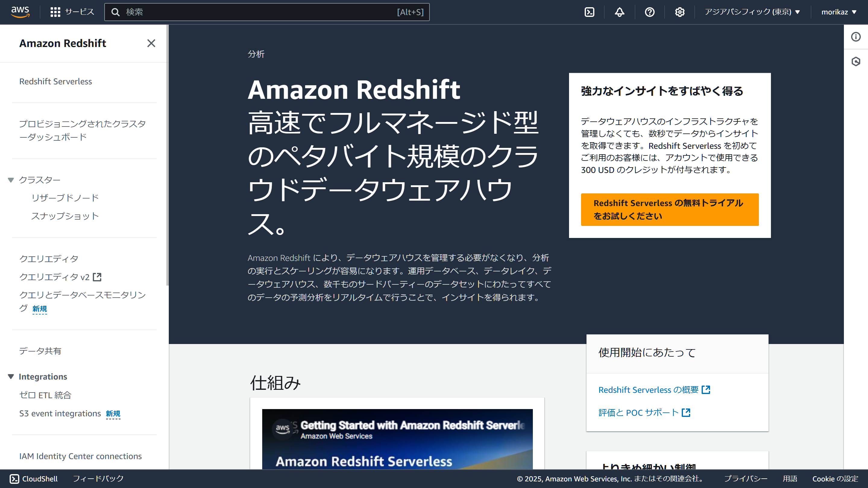The height and width of the screenshot is (488, 868).
Task: Click the hexagon icon below the info icon
Action: (856, 61)
